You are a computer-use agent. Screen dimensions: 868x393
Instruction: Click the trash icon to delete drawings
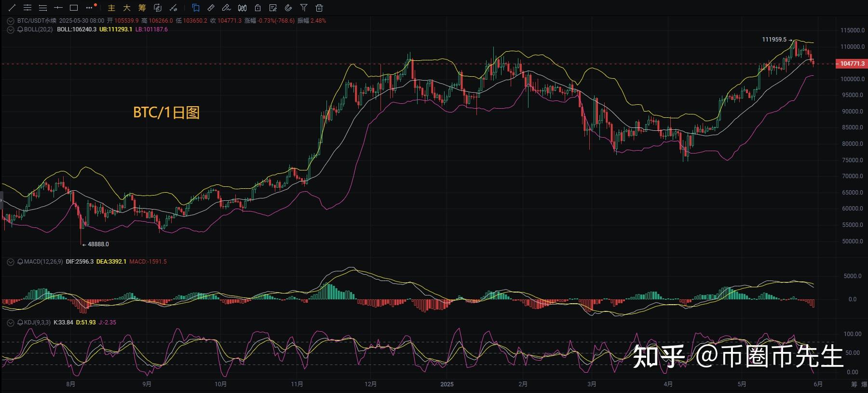pos(319,8)
